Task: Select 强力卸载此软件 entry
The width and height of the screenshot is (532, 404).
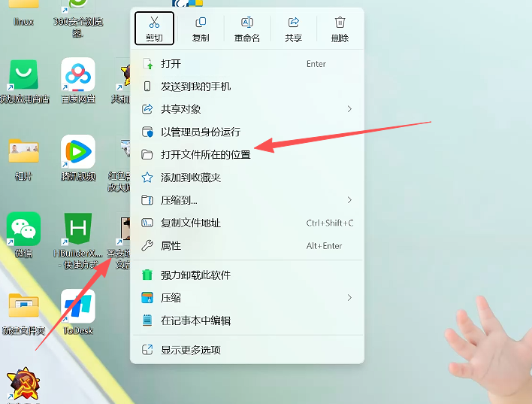Action: click(247, 275)
